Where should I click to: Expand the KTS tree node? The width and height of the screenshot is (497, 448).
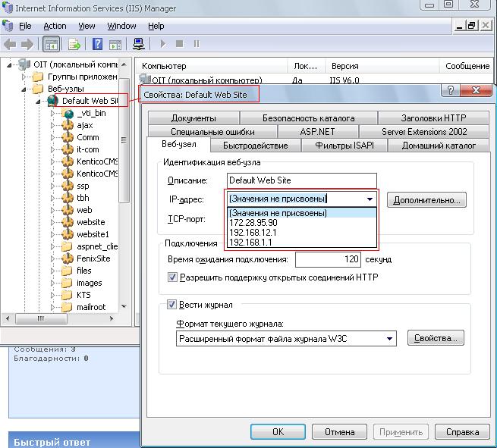(x=52, y=295)
